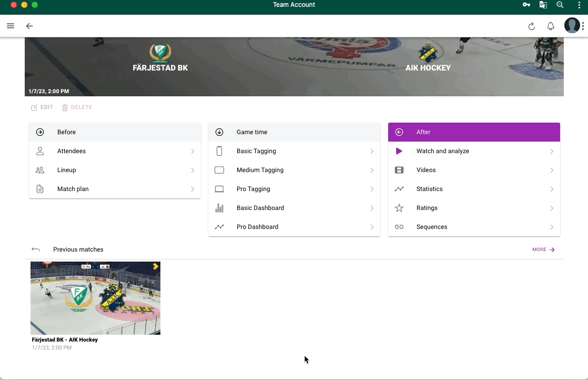
Task: Open the Statistics entry
Action: pyautogui.click(x=474, y=189)
